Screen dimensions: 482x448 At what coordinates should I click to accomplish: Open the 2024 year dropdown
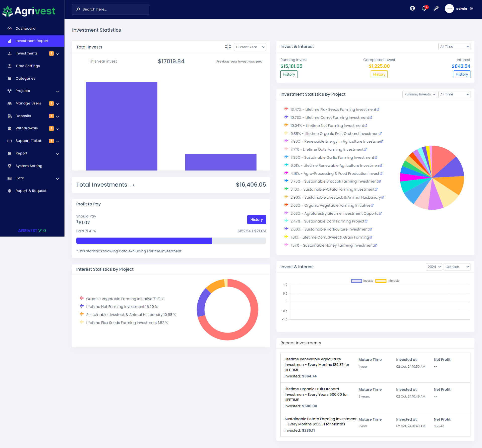tap(434, 267)
